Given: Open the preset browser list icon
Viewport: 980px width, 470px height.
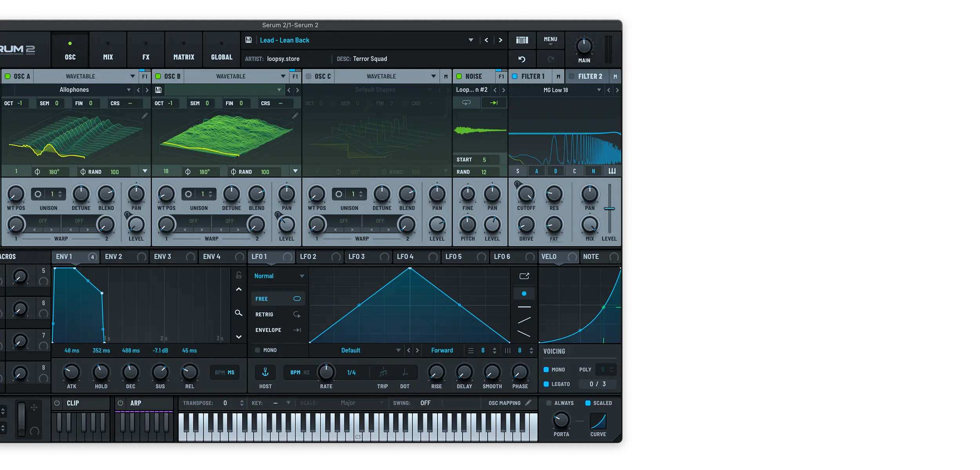Looking at the screenshot, I should (522, 40).
